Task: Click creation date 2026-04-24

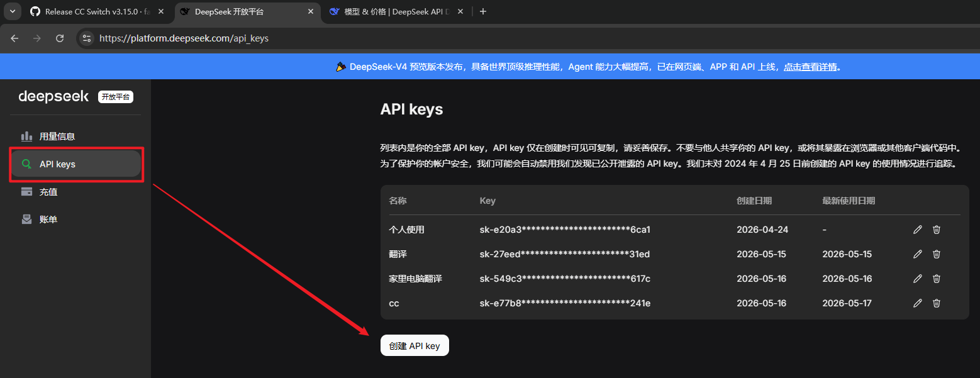Action: pos(762,230)
